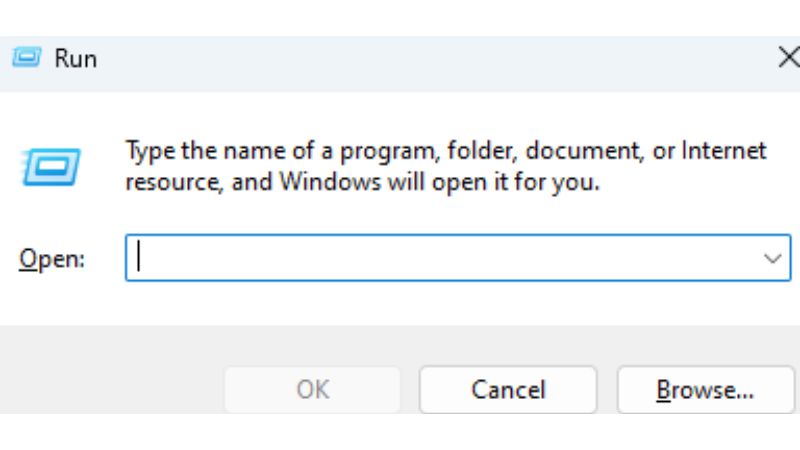Click the large Run icon beside the description
This screenshot has width=800, height=450.
coord(50,167)
